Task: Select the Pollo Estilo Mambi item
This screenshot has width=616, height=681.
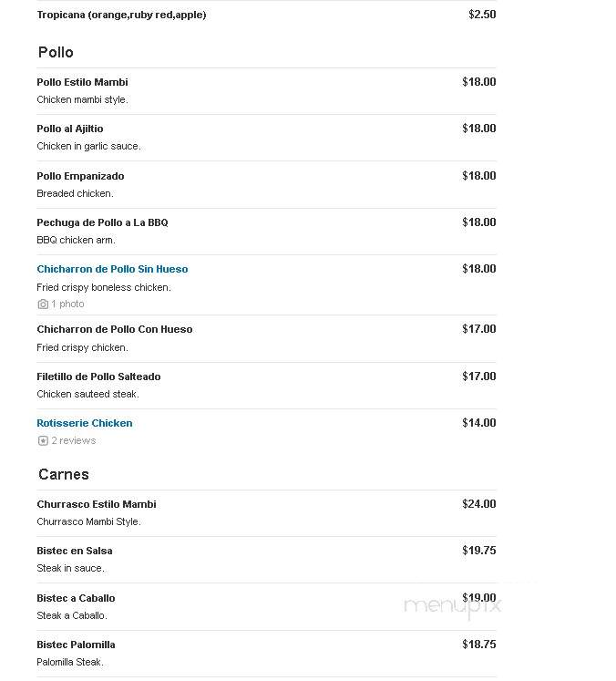Action: pyautogui.click(x=83, y=82)
